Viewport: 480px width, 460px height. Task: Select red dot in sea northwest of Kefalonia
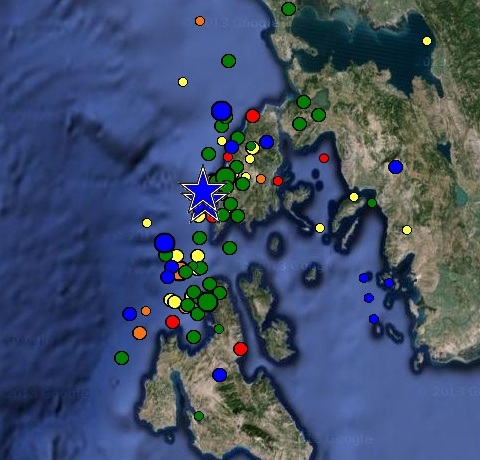click(x=172, y=322)
